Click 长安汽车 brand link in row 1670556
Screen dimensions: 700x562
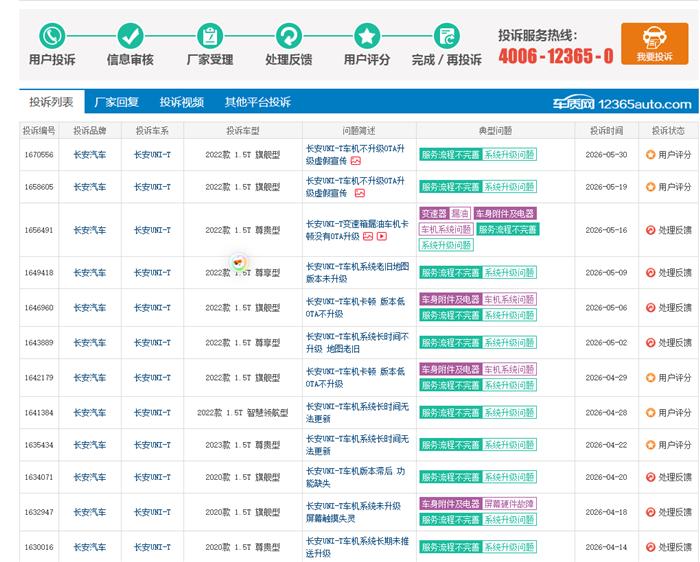(x=90, y=155)
